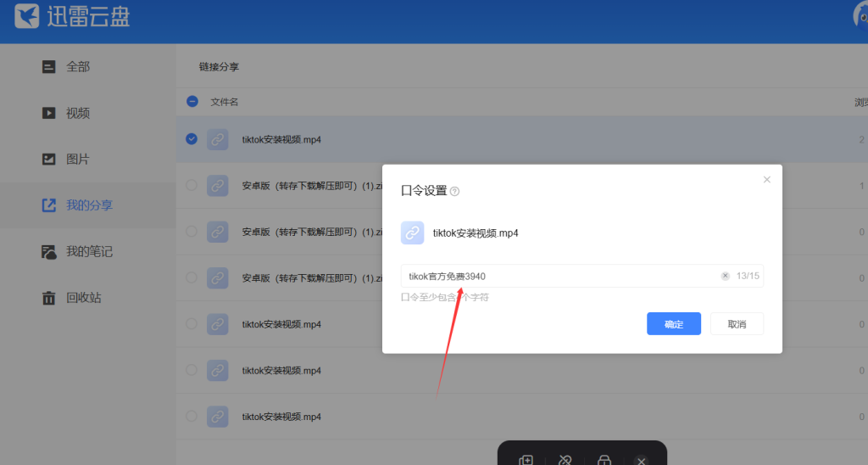Click the help question mark beside 口令设置

(x=455, y=192)
